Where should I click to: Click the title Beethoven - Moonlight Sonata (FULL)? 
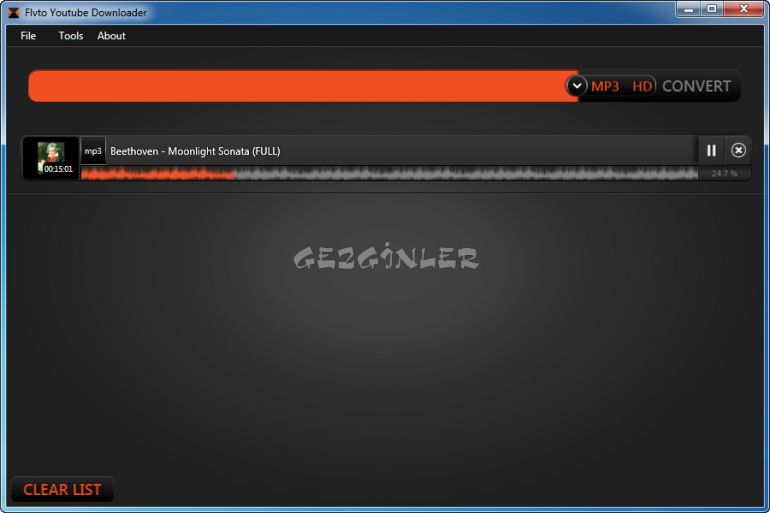coord(195,151)
